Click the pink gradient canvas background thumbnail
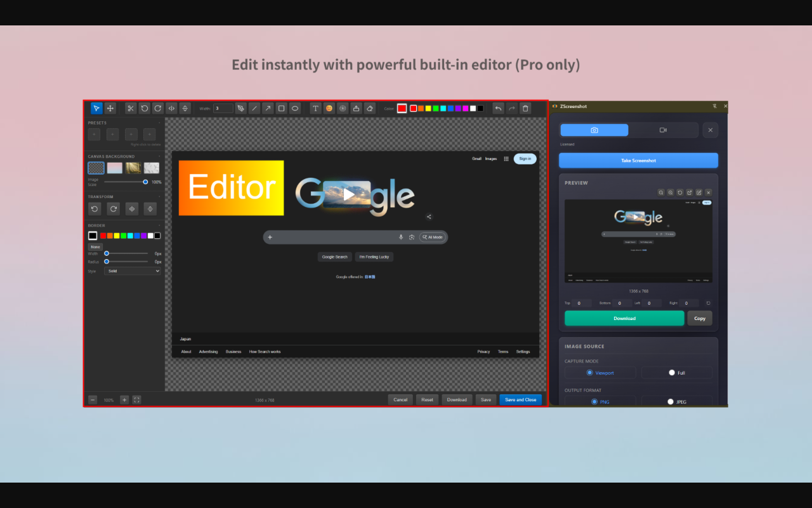This screenshot has width=812, height=508. [x=114, y=167]
